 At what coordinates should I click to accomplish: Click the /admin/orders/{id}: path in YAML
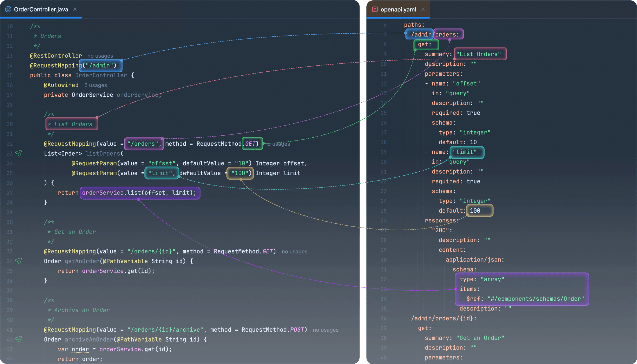pyautogui.click(x=444, y=318)
